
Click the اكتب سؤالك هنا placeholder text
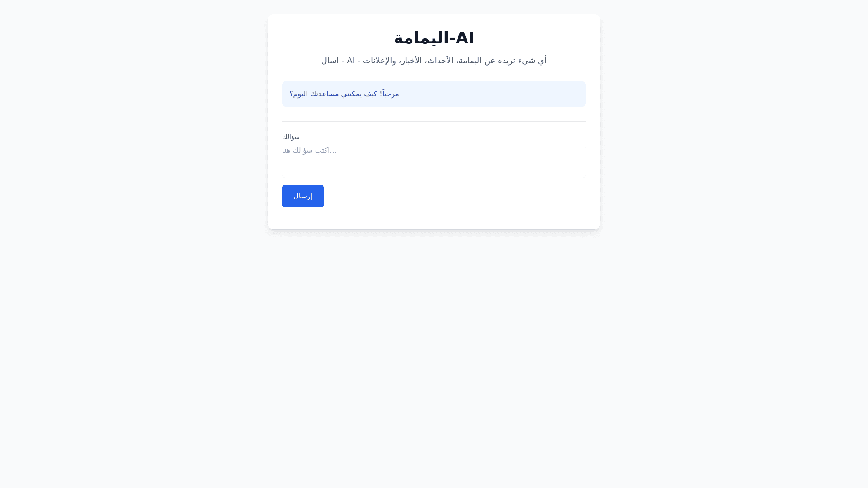tap(309, 150)
